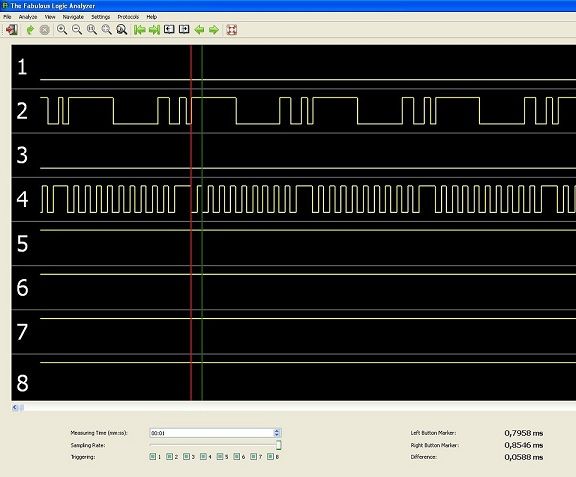The image size is (576, 477).
Task: Click the zoom out magnifier icon
Action: click(77, 30)
